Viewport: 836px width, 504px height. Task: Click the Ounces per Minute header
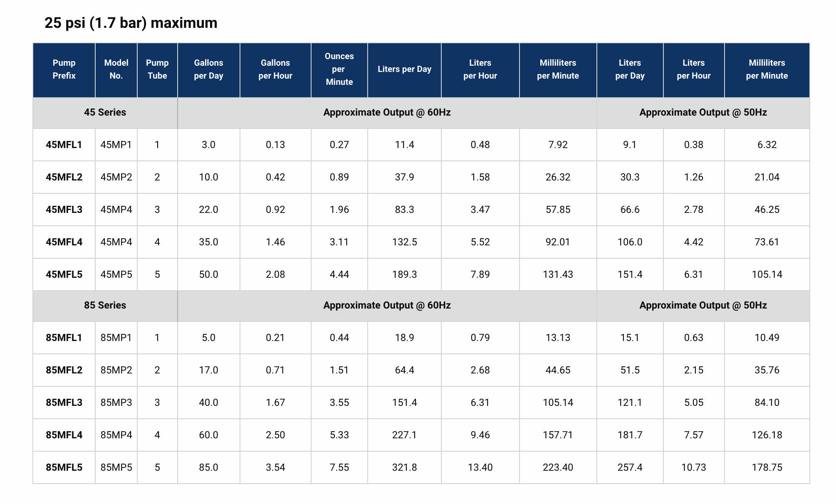click(339, 69)
